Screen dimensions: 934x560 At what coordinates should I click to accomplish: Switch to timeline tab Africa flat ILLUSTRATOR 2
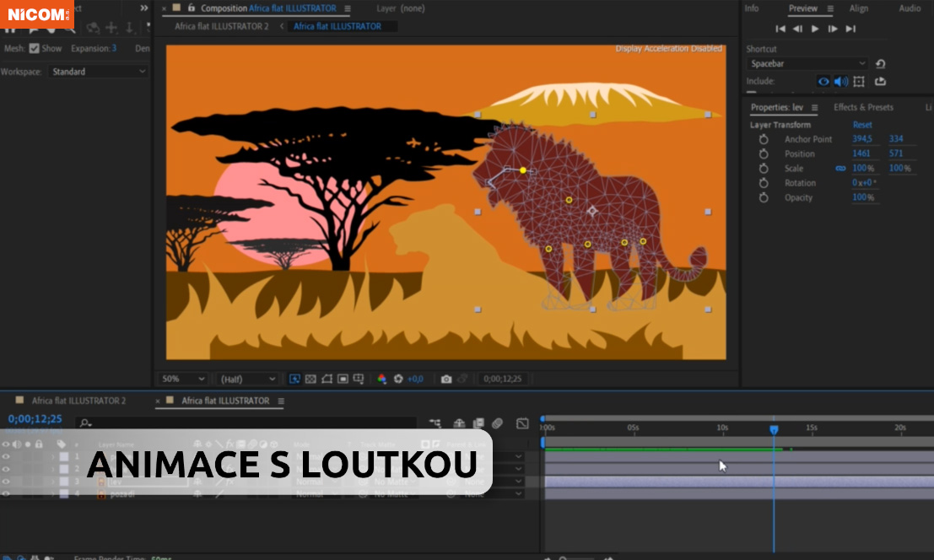pyautogui.click(x=78, y=401)
